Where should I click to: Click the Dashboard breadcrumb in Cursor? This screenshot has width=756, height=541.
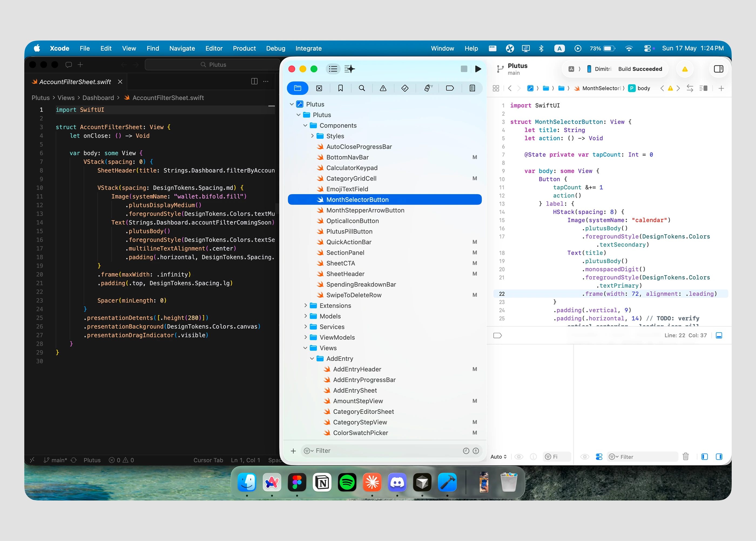pyautogui.click(x=98, y=98)
